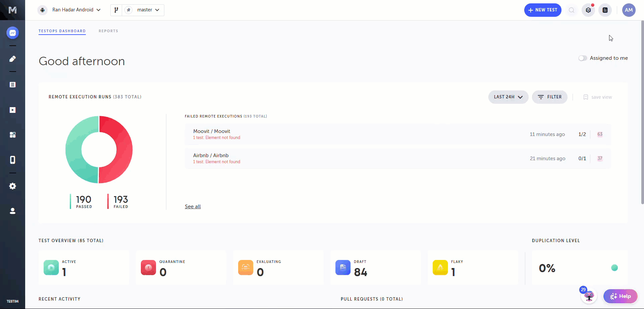Follow the See all link

[x=193, y=207]
